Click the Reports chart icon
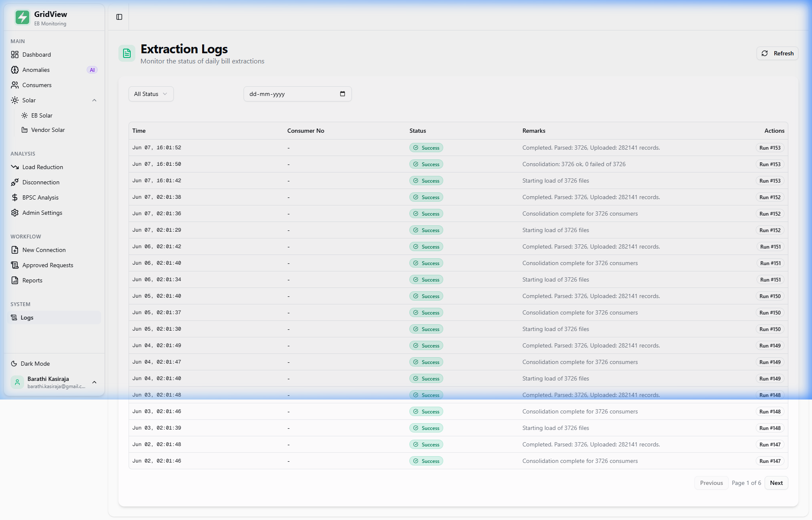Screen dimensions: 812x520 click(15, 280)
